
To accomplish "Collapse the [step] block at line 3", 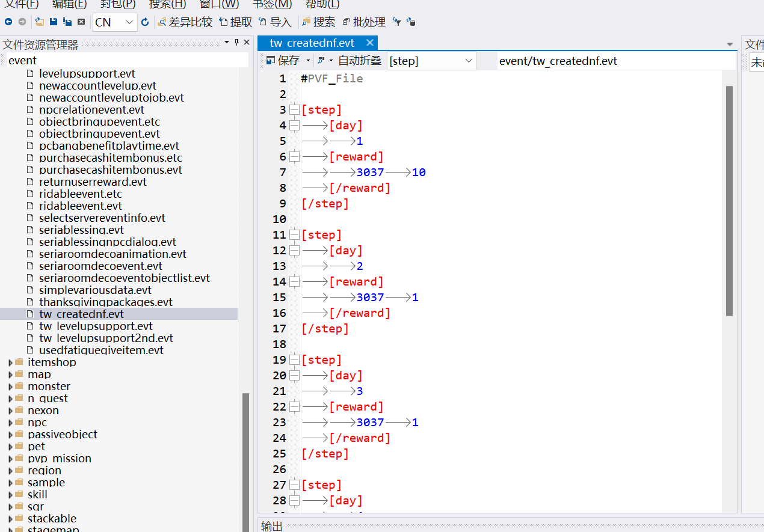I will pos(294,110).
